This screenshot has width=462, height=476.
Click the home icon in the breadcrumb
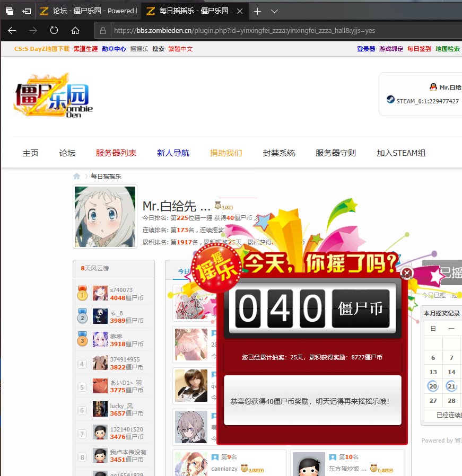[76, 175]
